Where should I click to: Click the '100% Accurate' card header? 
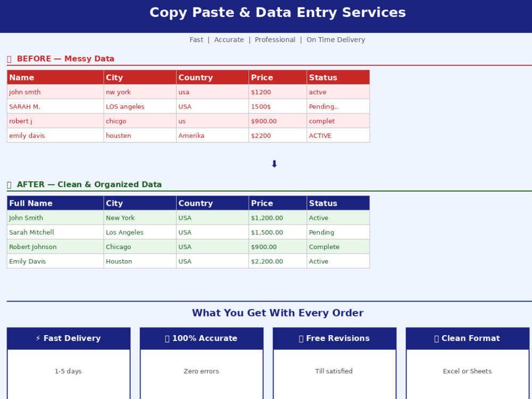pos(202,338)
